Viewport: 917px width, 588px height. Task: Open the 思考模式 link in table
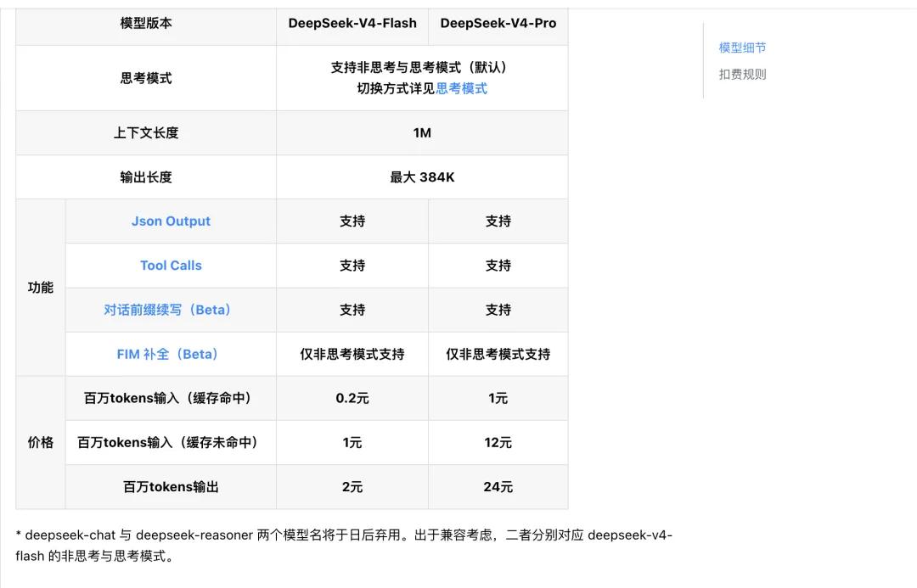point(461,89)
